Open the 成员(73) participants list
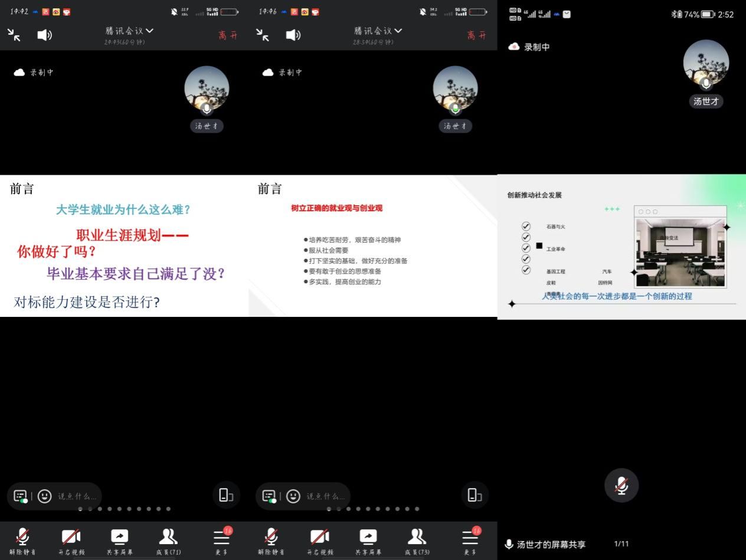The width and height of the screenshot is (746, 560). pos(417,541)
